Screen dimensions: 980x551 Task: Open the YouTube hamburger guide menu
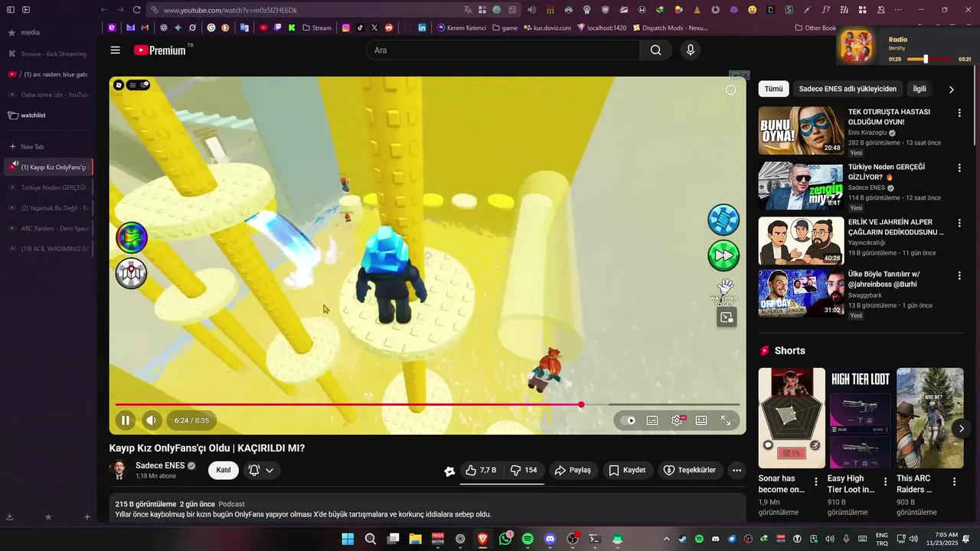pos(115,50)
